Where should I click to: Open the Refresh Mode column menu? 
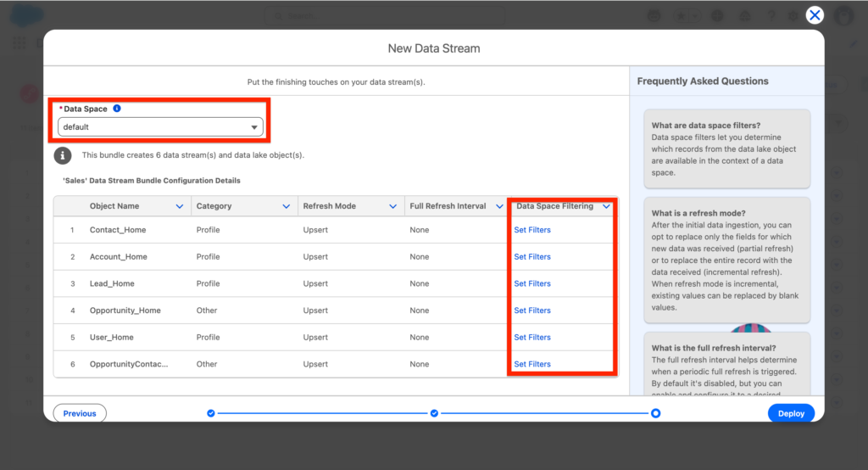[x=392, y=206]
